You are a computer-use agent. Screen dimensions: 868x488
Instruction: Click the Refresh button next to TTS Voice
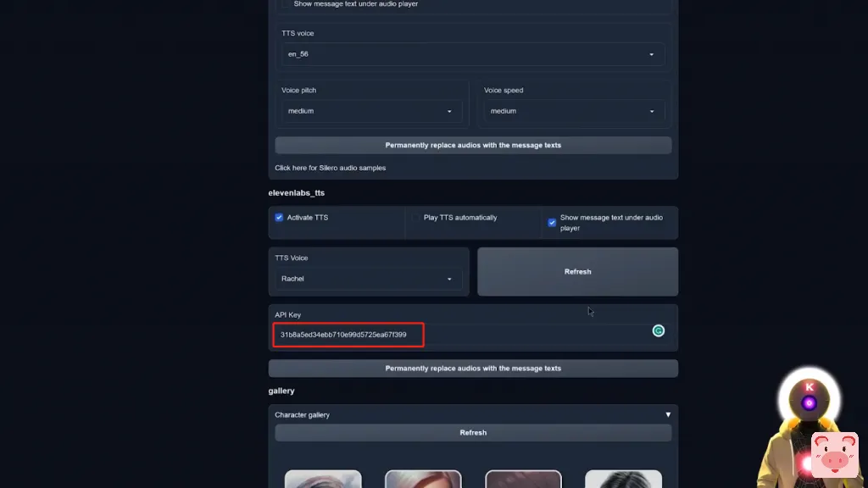(577, 272)
